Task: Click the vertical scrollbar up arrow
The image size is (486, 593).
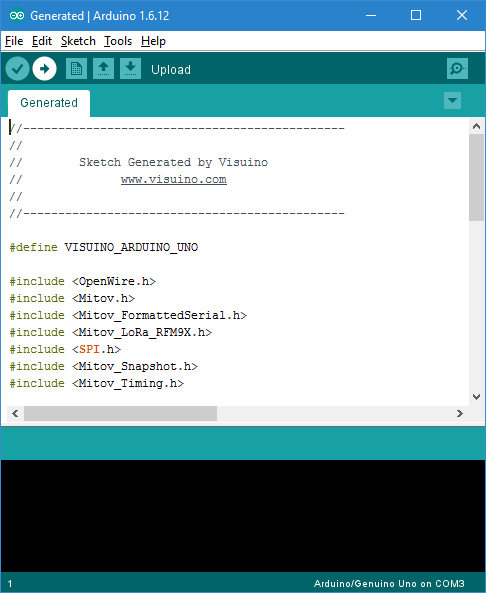Action: (x=477, y=126)
